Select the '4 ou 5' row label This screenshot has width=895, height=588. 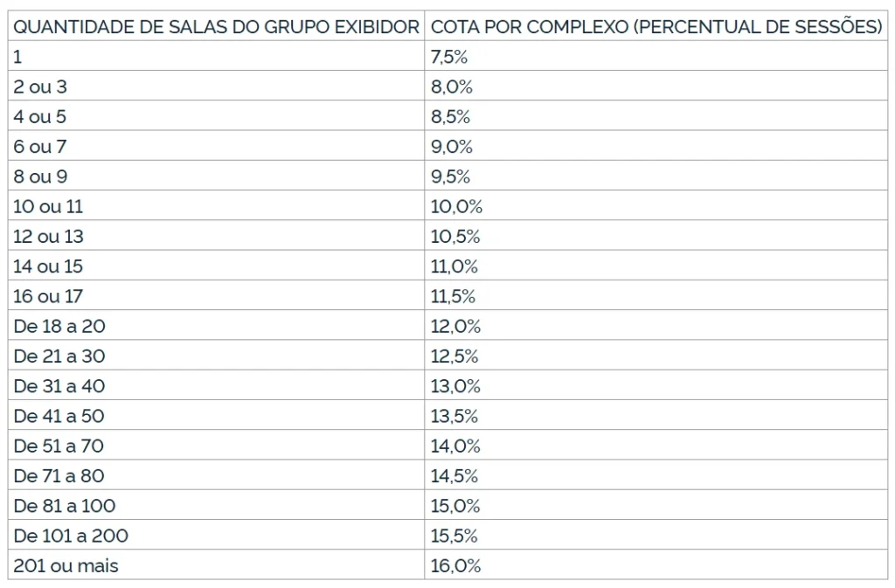pos(40,117)
